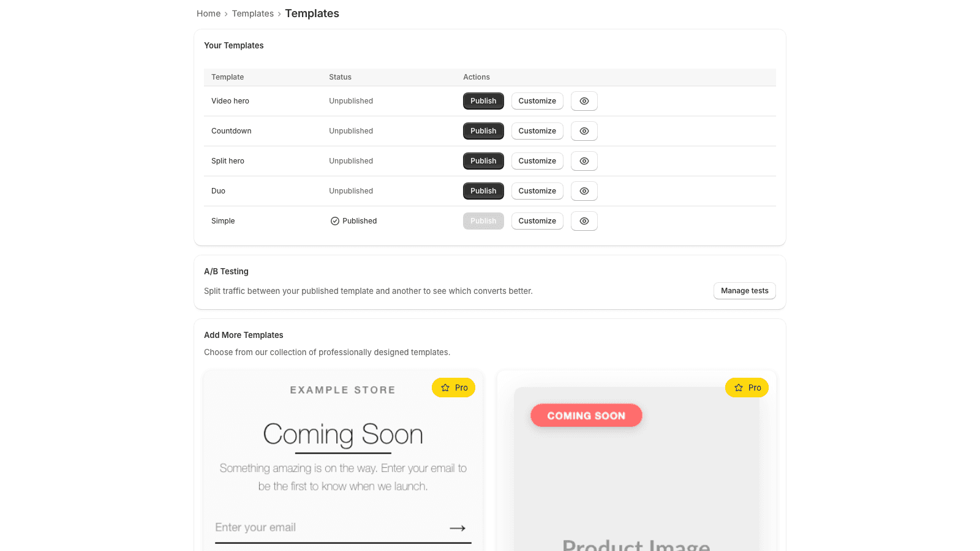
Task: Click the 'A/B Testing' heading
Action: coord(226,271)
